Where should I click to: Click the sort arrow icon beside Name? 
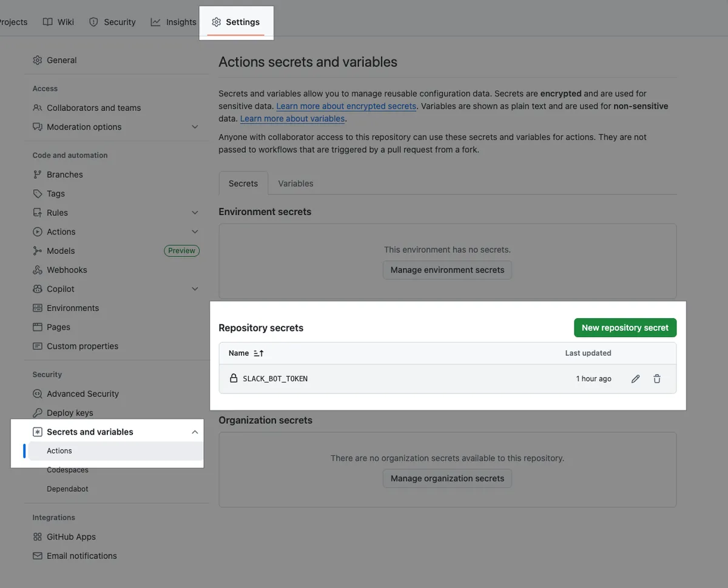pos(258,353)
